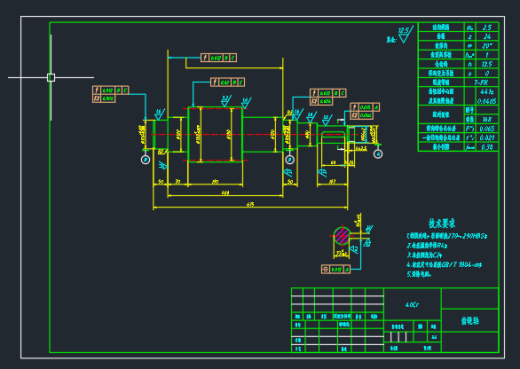Click the topmost geometric tolerance frame
Viewport: 520px width, 369px height.
(x=218, y=58)
